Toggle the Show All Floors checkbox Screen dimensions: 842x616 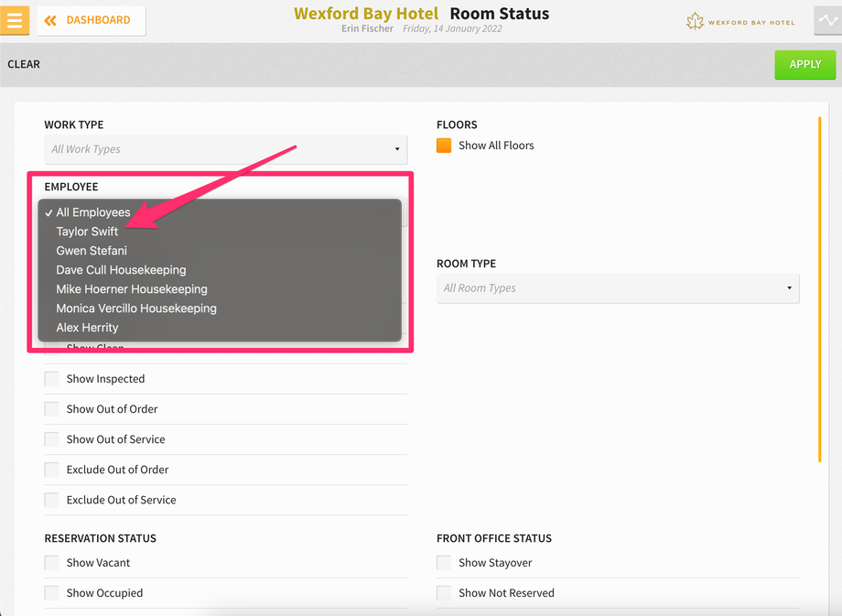(x=444, y=146)
